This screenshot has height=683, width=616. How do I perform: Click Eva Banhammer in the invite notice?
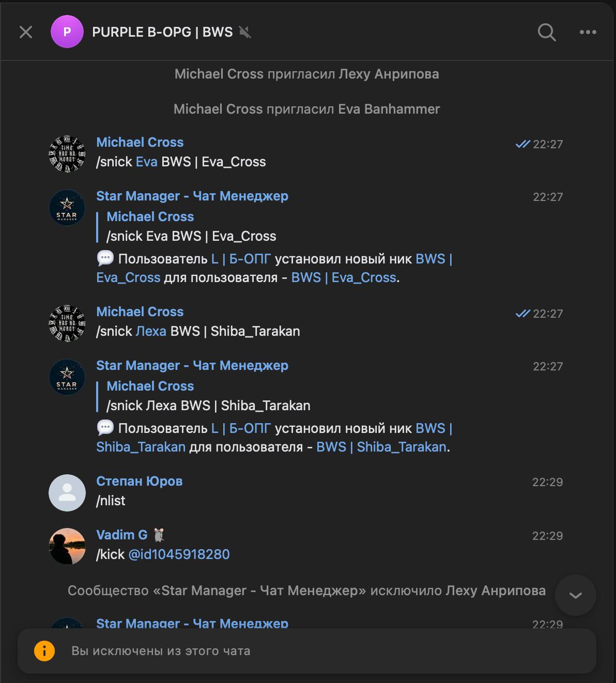389,109
